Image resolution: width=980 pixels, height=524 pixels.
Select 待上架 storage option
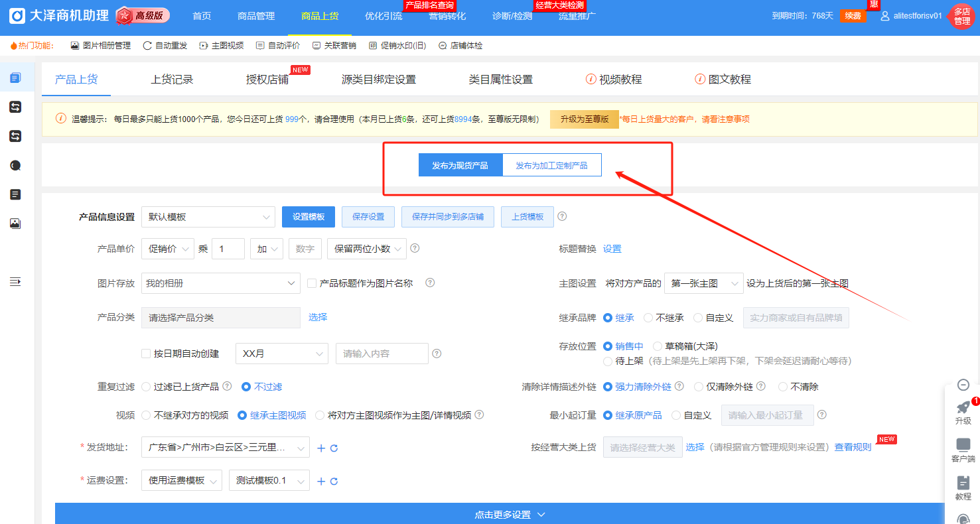click(x=608, y=361)
